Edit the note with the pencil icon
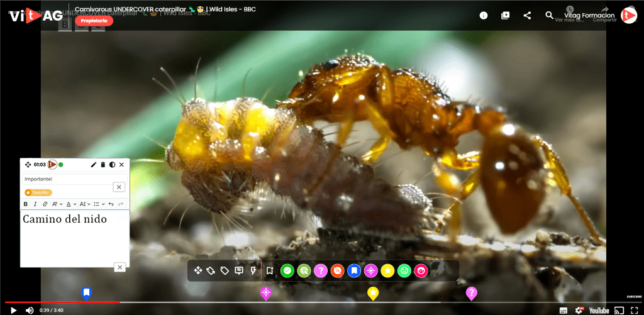Screen dimensions: 644x315 [x=94, y=165]
